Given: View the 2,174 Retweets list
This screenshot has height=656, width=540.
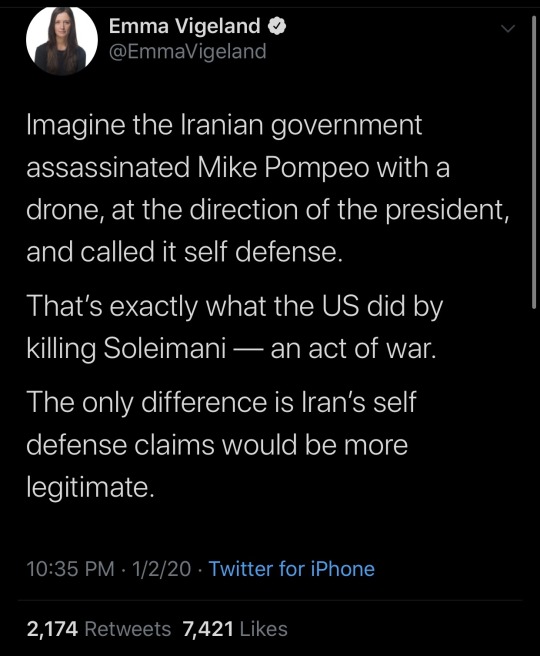Looking at the screenshot, I should click(x=99, y=629).
